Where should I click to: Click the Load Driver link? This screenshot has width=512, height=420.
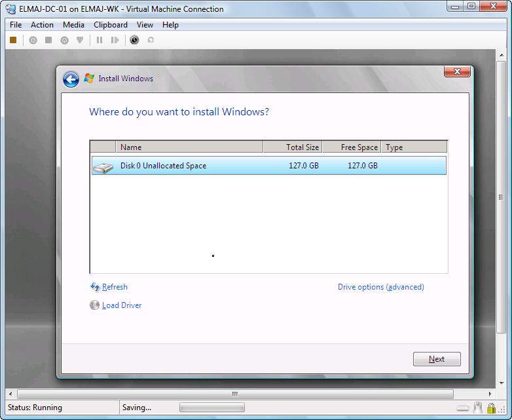pos(122,305)
